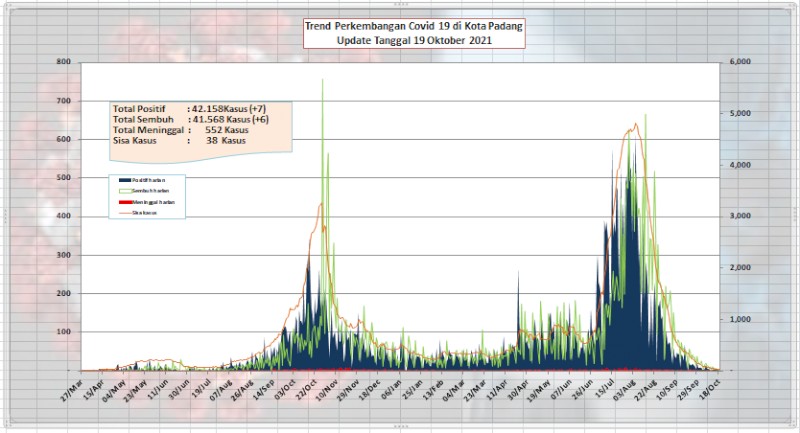Click the '10/Sep' date axis label

[x=667, y=390]
